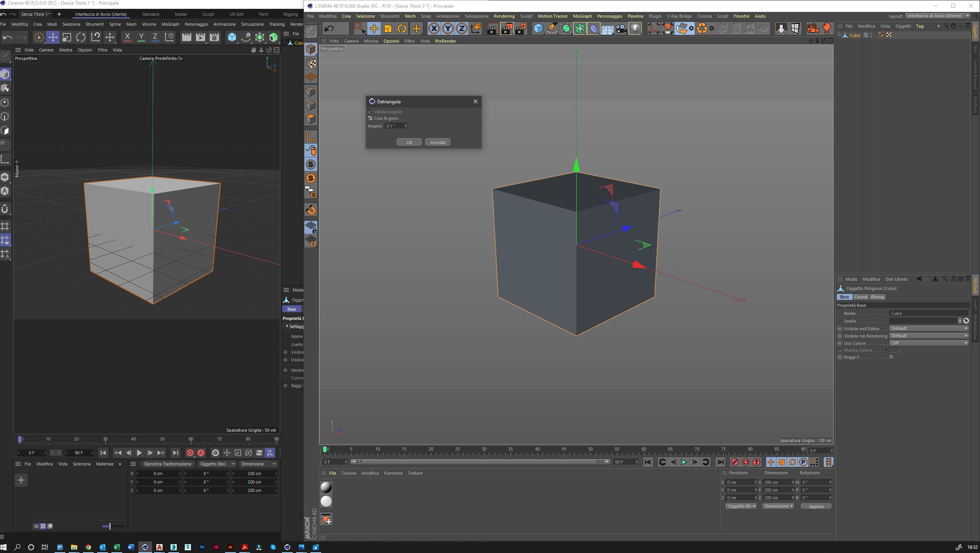Click the Scale tool in R19 toolbar
The width and height of the screenshot is (980, 553).
tap(388, 28)
